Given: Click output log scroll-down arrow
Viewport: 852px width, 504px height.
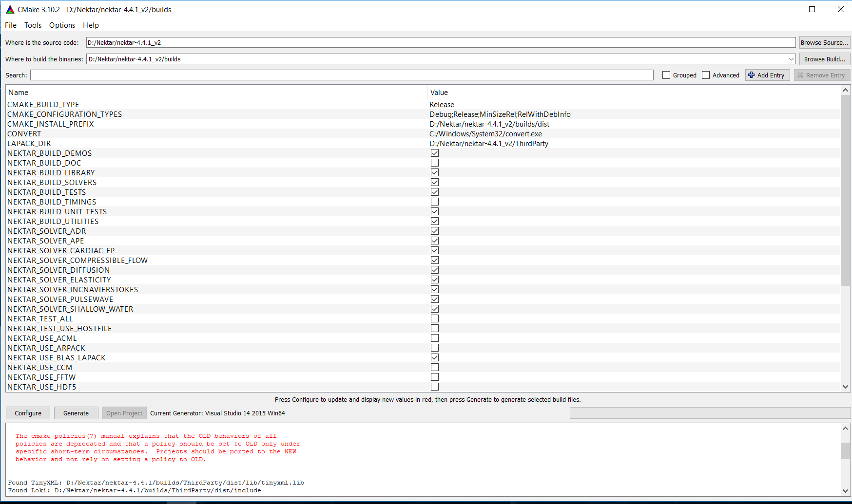Looking at the screenshot, I should (x=846, y=491).
